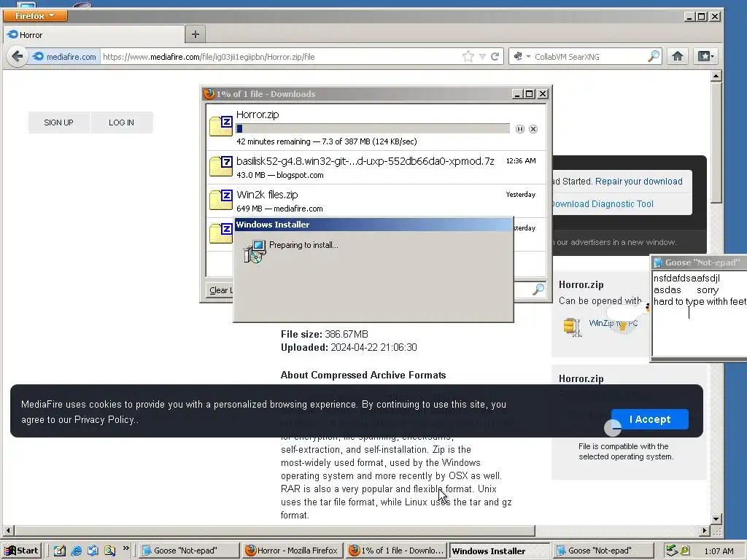Click the Downloads window title icon
This screenshot has height=560, width=747.
[209, 94]
